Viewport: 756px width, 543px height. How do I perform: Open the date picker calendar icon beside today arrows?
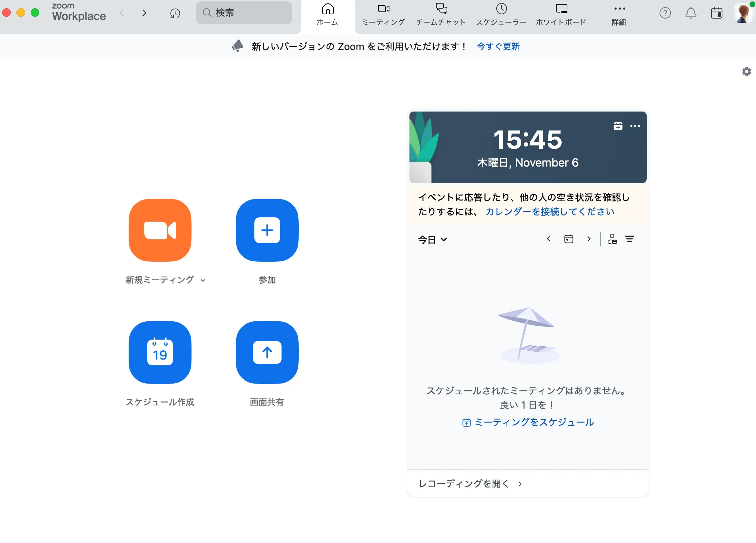tap(568, 239)
